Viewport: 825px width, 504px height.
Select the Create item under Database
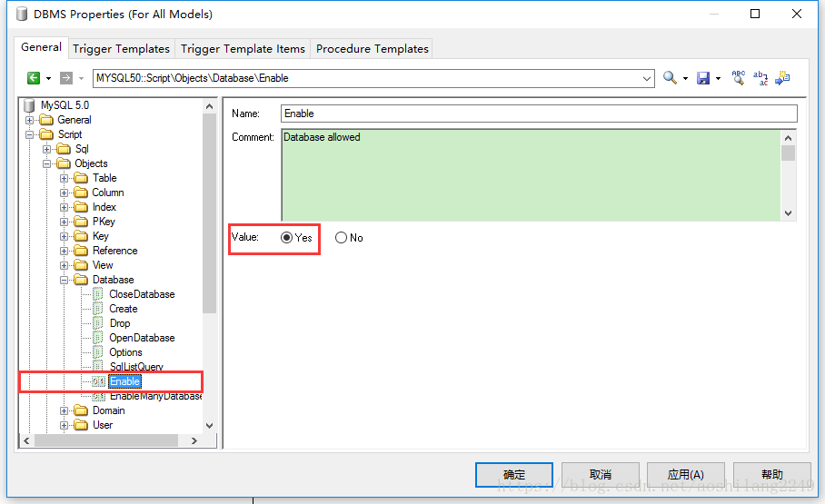[124, 309]
